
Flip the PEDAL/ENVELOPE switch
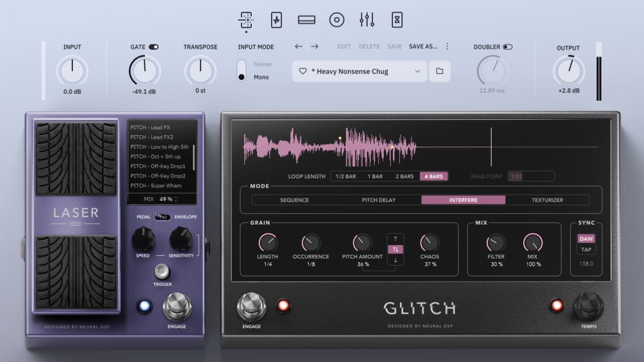tap(163, 217)
